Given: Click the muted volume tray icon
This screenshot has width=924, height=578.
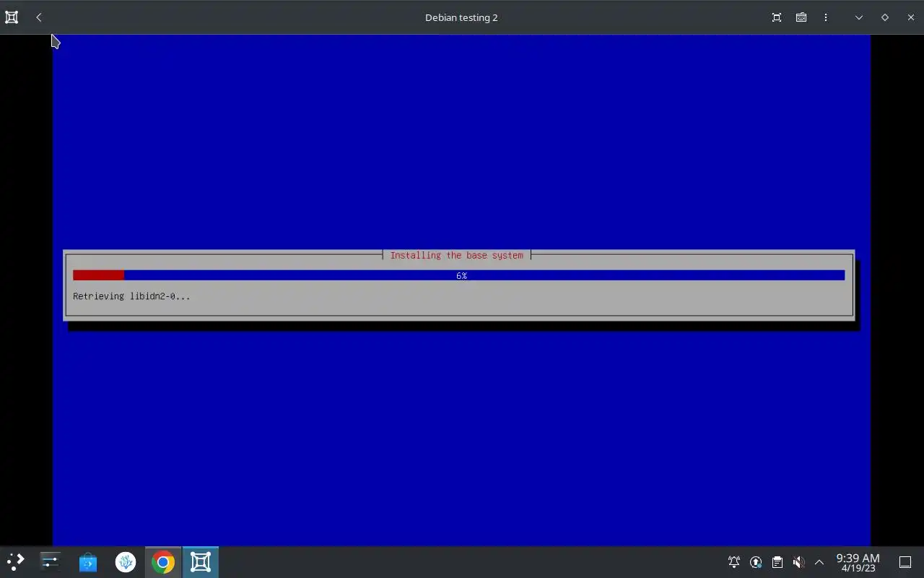Looking at the screenshot, I should click(x=798, y=562).
